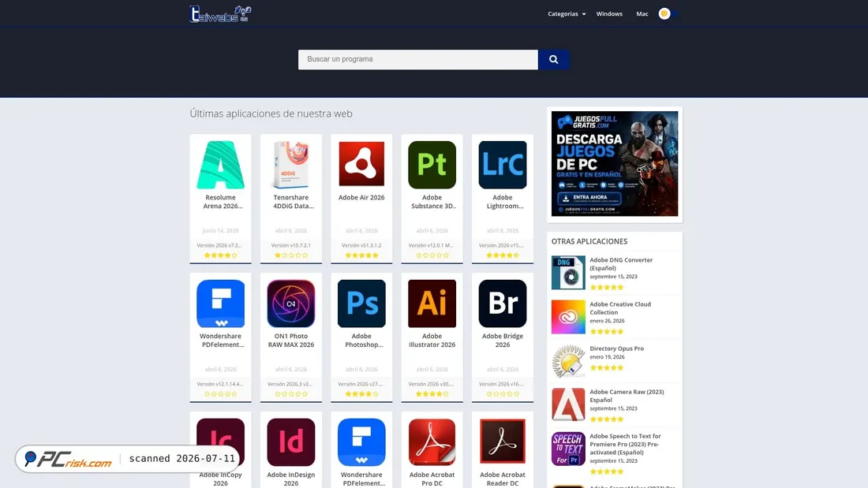
Task: Go to the Taiwebs logo home
Action: click(x=220, y=14)
